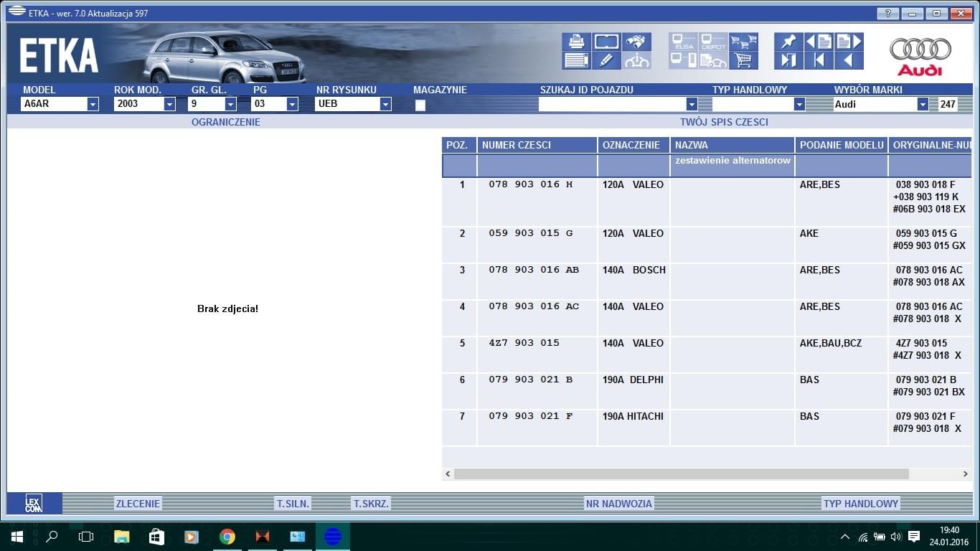The height and width of the screenshot is (551, 980).
Task: Select part number 078 903 016 H
Action: coord(531,184)
